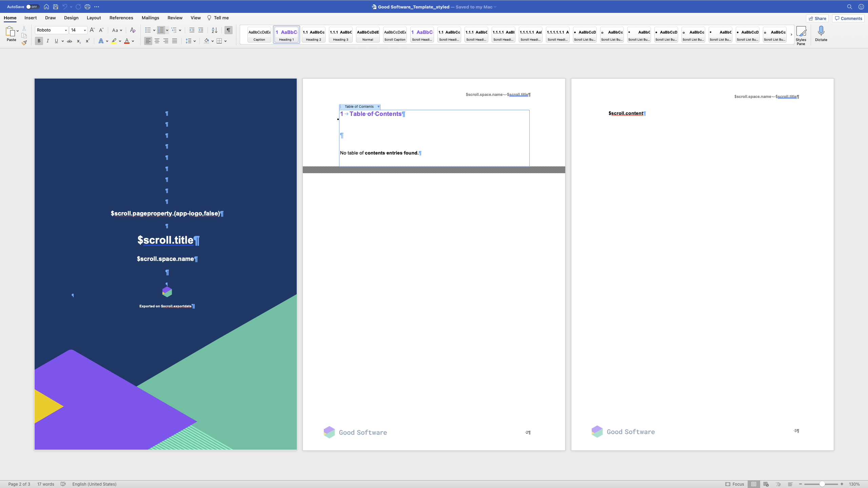Click the Share button
Screen dimensions: 868x488
817,18
